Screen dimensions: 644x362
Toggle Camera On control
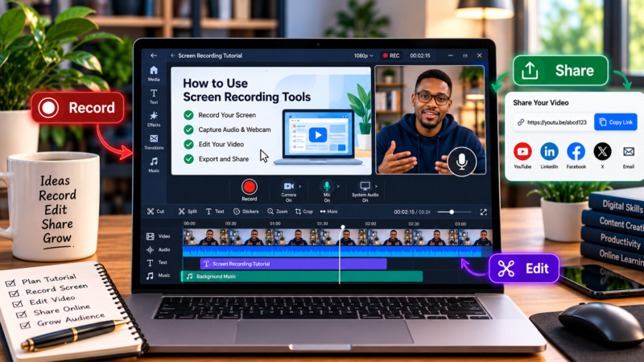pos(289,191)
